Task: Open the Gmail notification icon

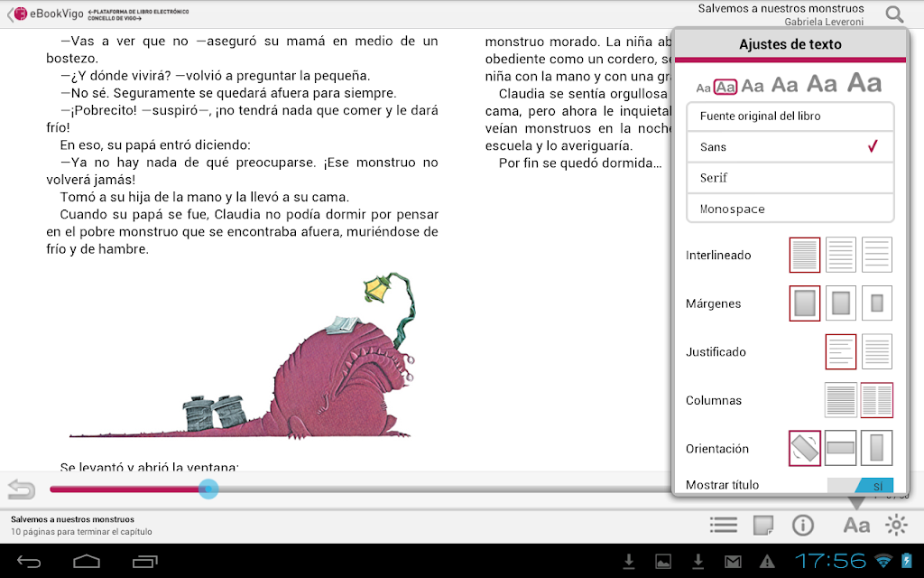Action: 733,562
